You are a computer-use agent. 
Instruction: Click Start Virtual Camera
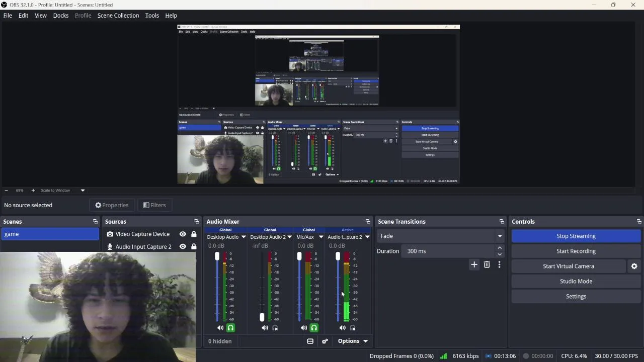[569, 266]
